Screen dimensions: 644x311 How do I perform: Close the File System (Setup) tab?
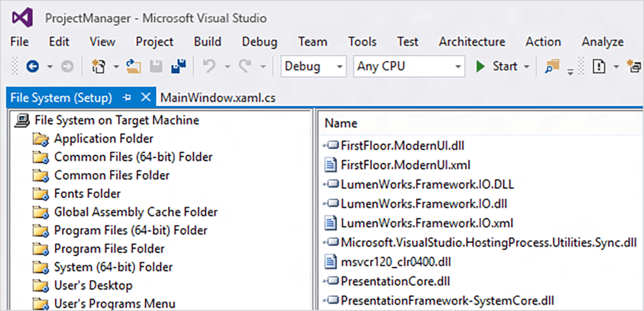click(146, 98)
